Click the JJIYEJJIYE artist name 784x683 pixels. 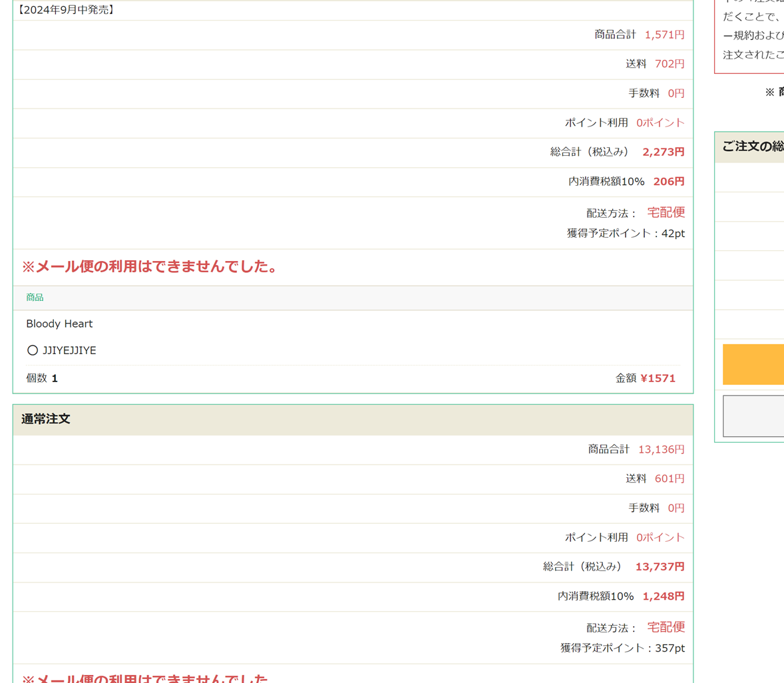click(x=69, y=350)
